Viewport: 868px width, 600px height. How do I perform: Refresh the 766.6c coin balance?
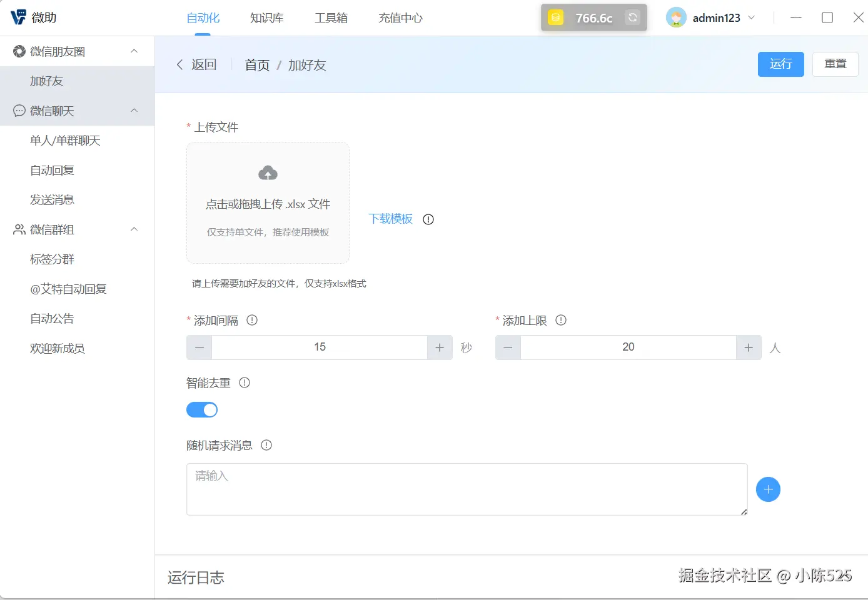633,17
